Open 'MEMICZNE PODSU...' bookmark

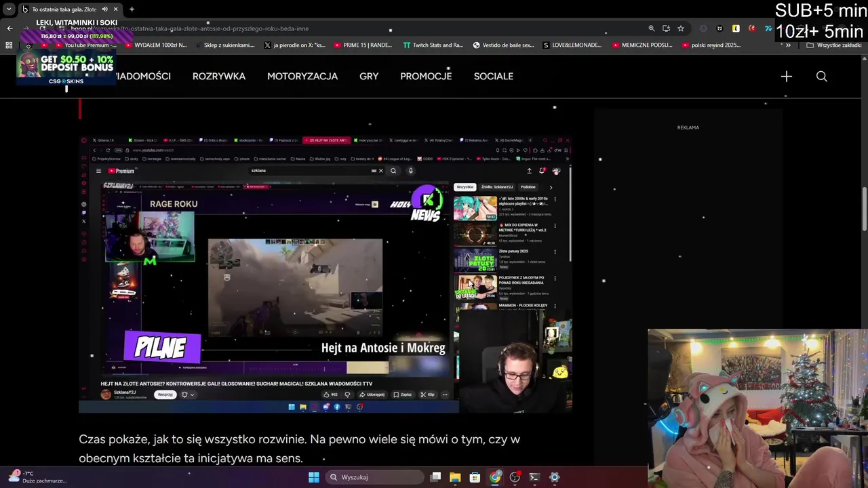point(642,45)
